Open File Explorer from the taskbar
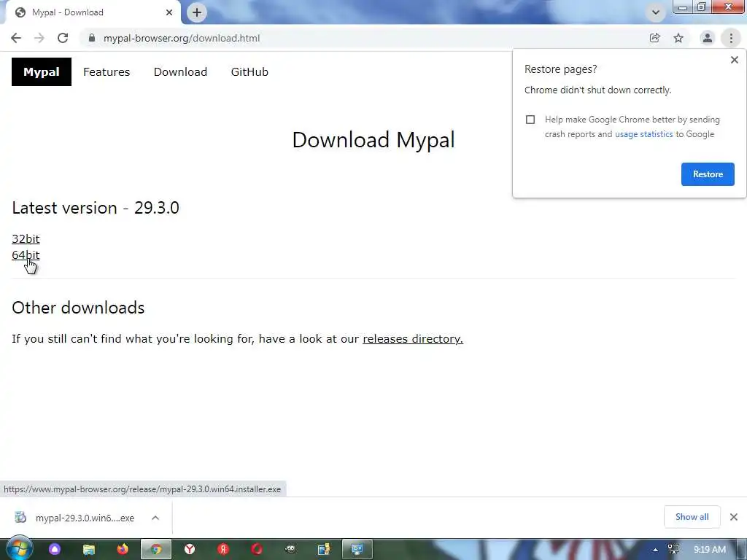The height and width of the screenshot is (560, 747). point(88,550)
